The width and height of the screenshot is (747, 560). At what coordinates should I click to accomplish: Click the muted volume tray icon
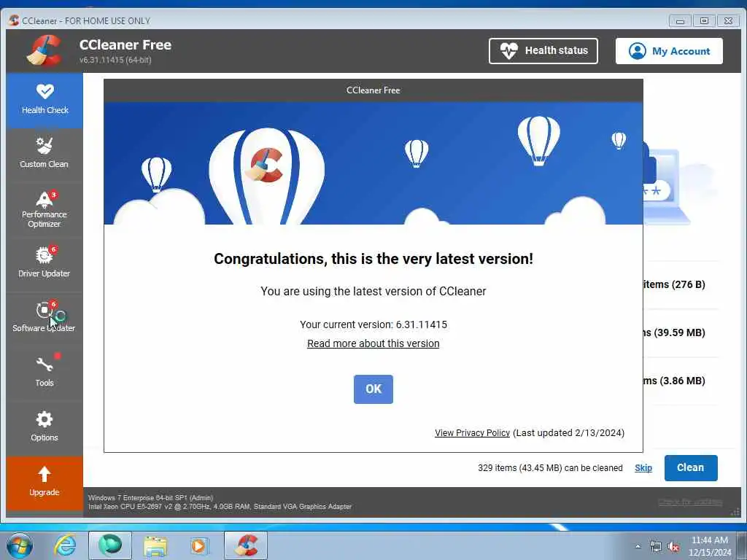click(673, 547)
